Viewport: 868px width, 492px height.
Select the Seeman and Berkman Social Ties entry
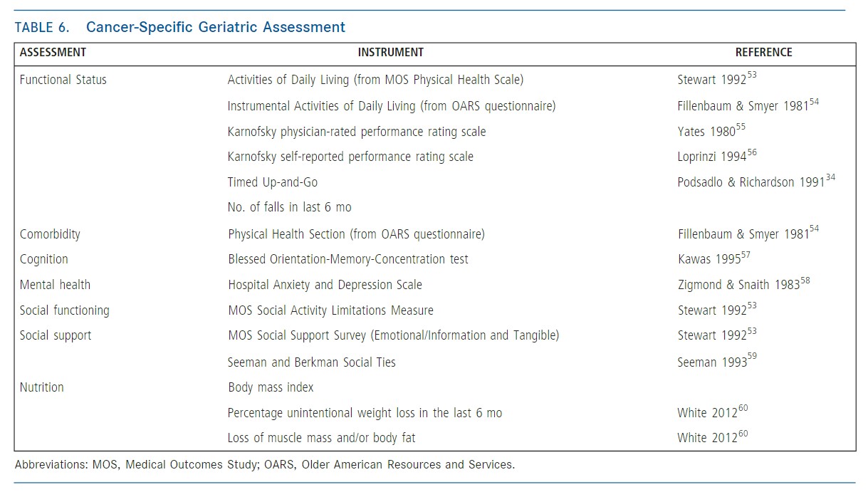[x=311, y=362]
